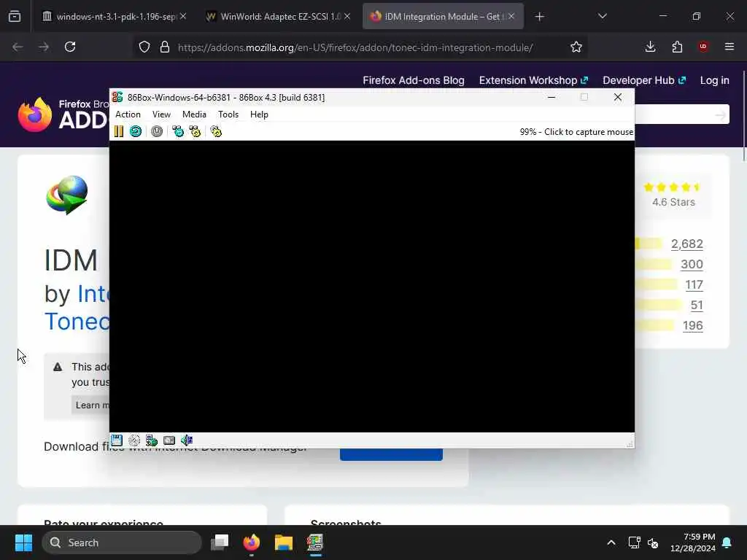This screenshot has width=747, height=560.
Task: Bookmark this page with star icon
Action: click(x=576, y=47)
